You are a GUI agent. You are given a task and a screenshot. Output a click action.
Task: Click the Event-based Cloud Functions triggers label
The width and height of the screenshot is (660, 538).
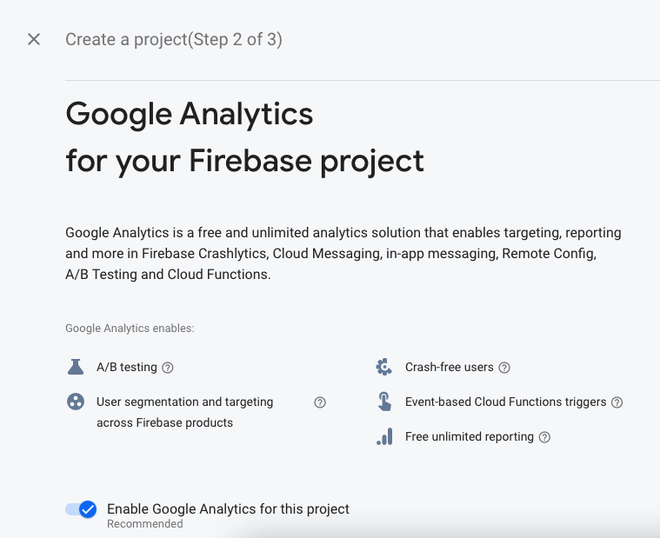click(x=505, y=402)
